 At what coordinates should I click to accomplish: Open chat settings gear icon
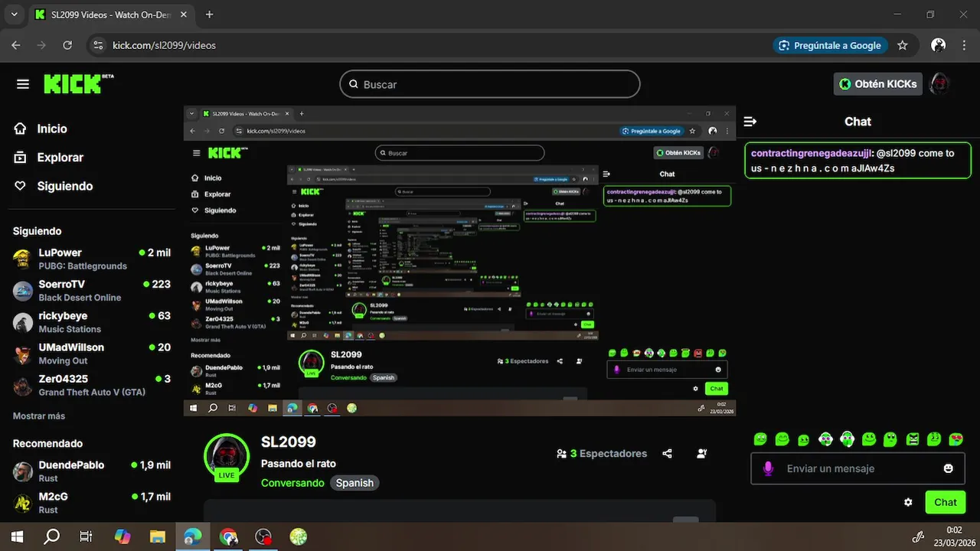(908, 502)
